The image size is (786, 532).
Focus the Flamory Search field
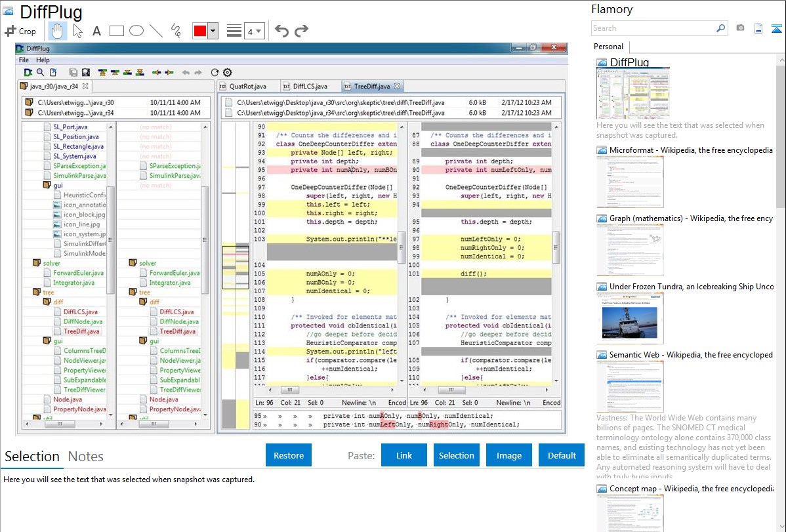click(653, 28)
